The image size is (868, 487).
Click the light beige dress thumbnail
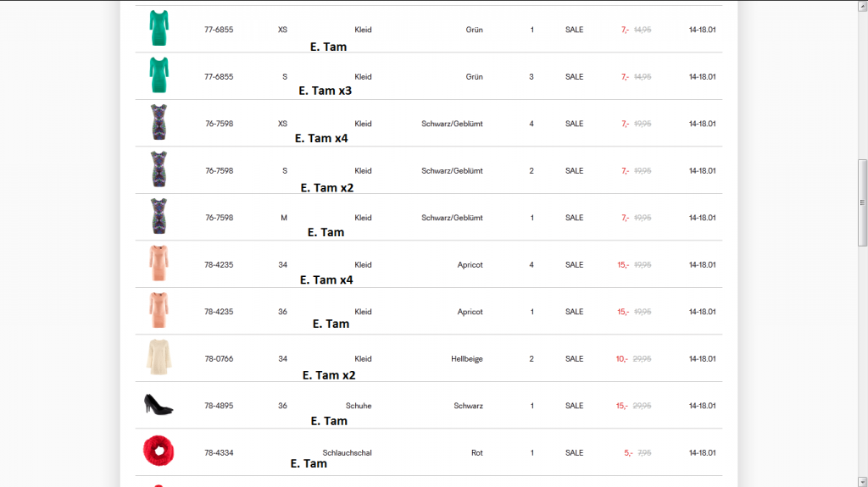click(x=159, y=357)
